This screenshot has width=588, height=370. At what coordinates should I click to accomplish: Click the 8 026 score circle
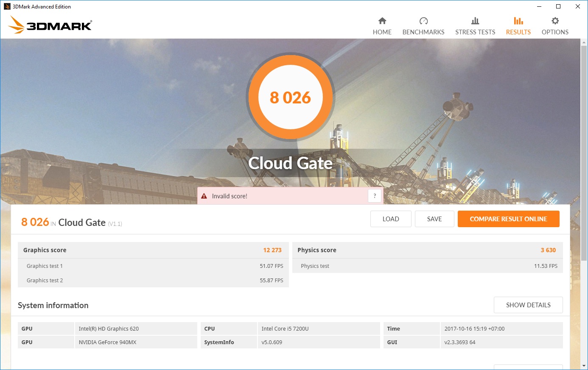click(291, 97)
